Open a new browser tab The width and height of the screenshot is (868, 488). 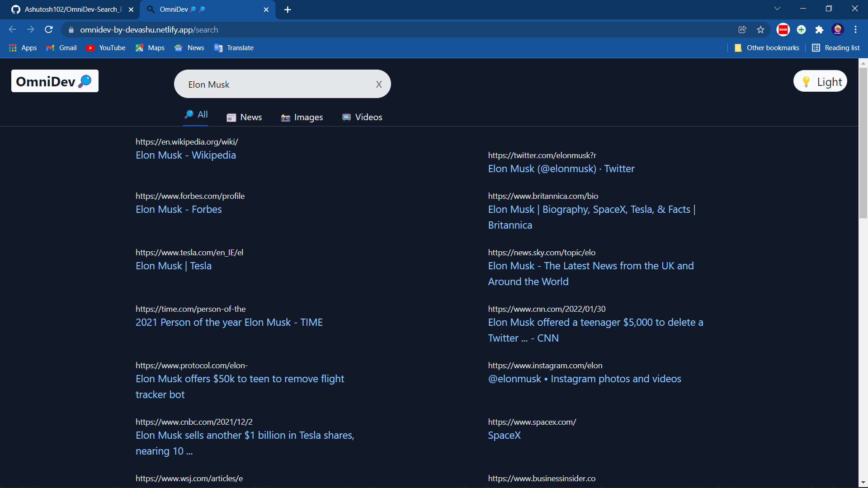pyautogui.click(x=288, y=9)
